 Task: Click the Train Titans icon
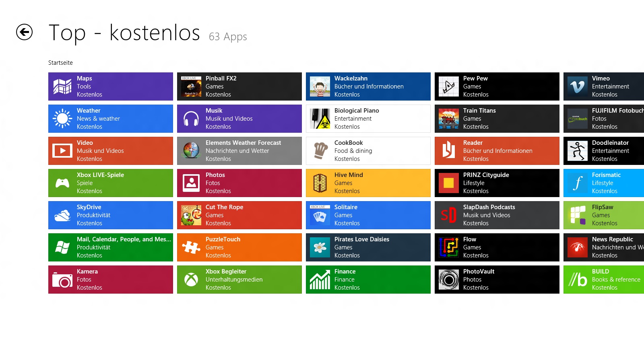click(x=449, y=119)
